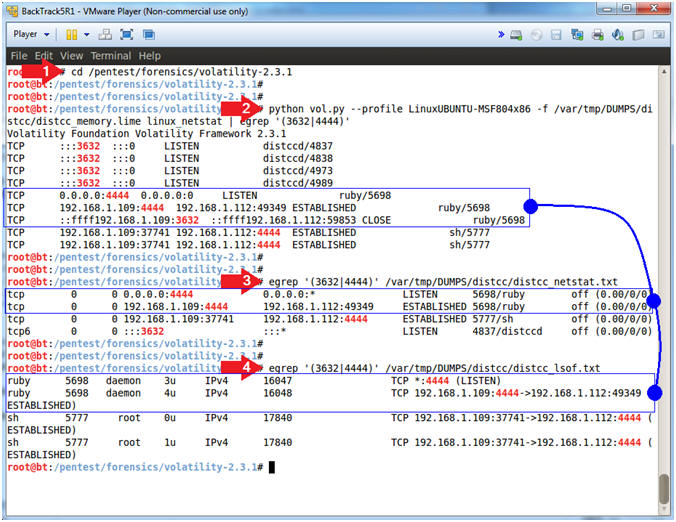676x522 pixels.
Task: Click 'Volatility Foundation Volatility Framework 2.3.1' line
Action: [147, 134]
